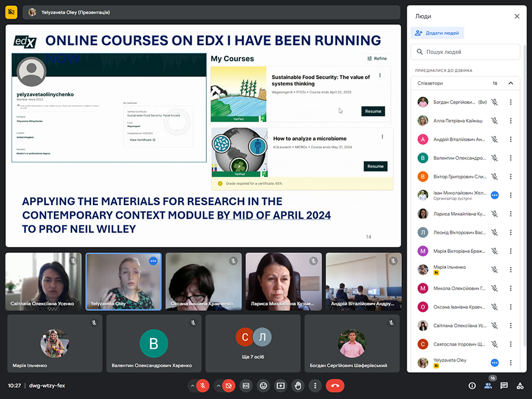The height and width of the screenshot is (399, 532).
Task: Open options menu for Микола Олексійович
Action: 511,288
